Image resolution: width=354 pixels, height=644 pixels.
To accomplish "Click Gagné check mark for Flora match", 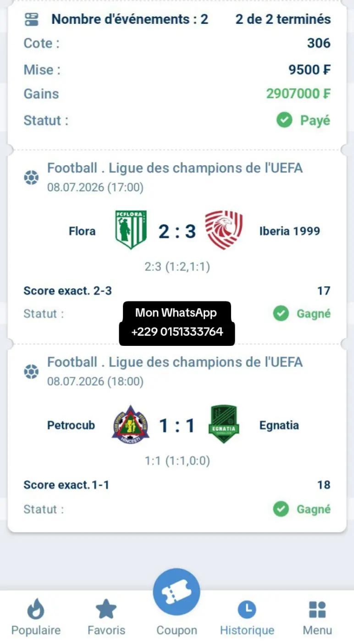I will pyautogui.click(x=281, y=314).
